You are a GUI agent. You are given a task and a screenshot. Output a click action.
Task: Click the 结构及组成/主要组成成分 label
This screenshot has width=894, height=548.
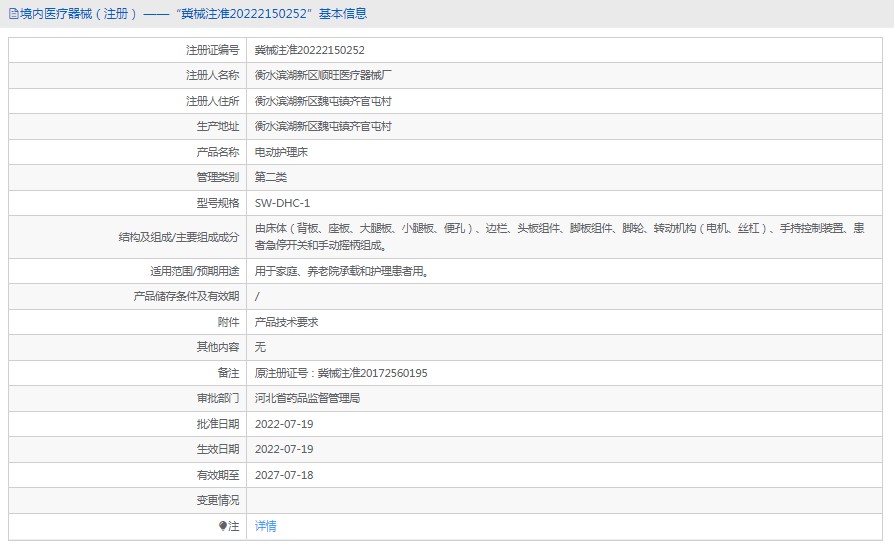point(178,237)
